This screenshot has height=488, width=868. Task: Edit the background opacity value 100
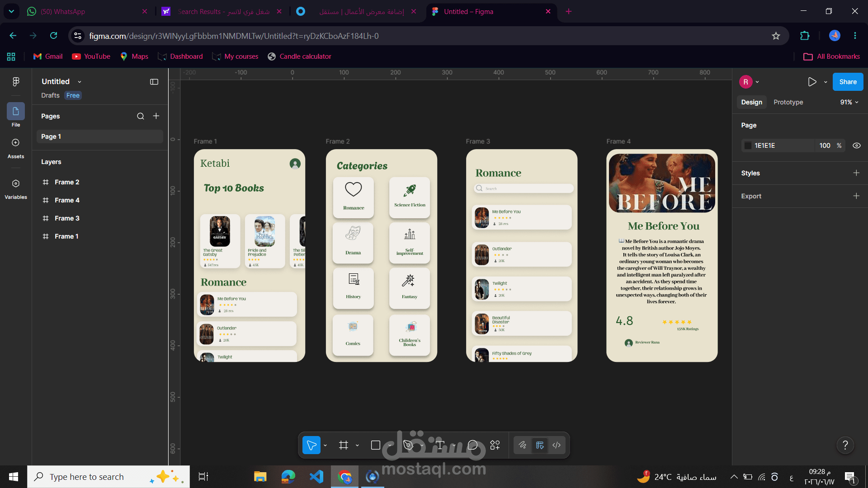825,145
